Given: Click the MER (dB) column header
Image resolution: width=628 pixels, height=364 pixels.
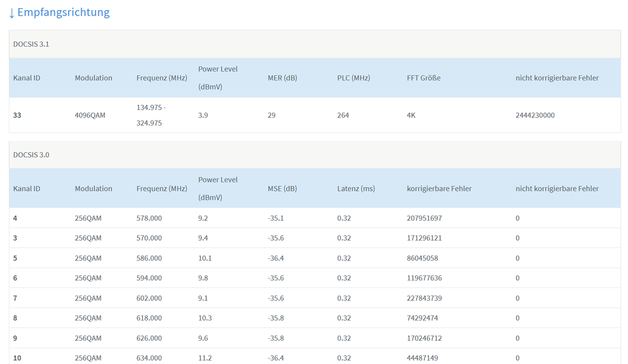Looking at the screenshot, I should (282, 78).
